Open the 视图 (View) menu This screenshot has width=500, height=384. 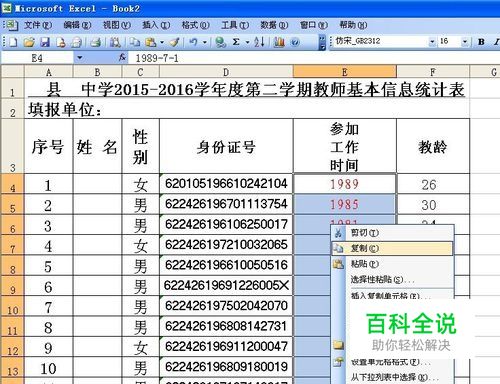[116, 25]
